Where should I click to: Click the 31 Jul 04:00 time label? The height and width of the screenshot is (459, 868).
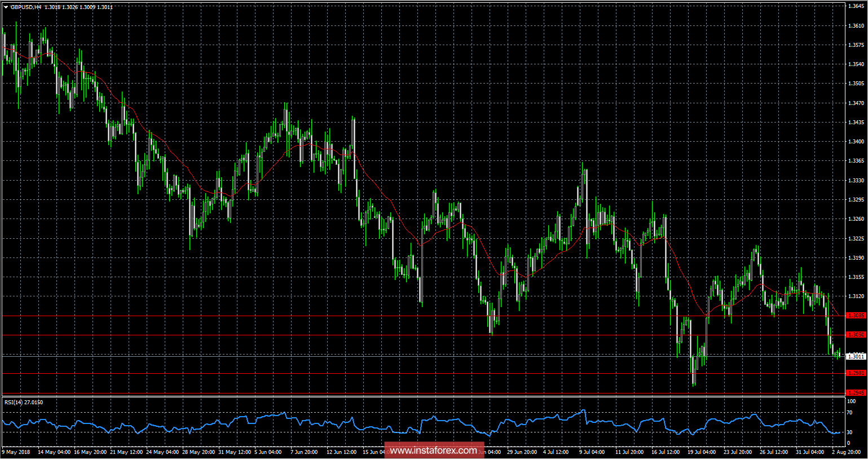[810, 452]
